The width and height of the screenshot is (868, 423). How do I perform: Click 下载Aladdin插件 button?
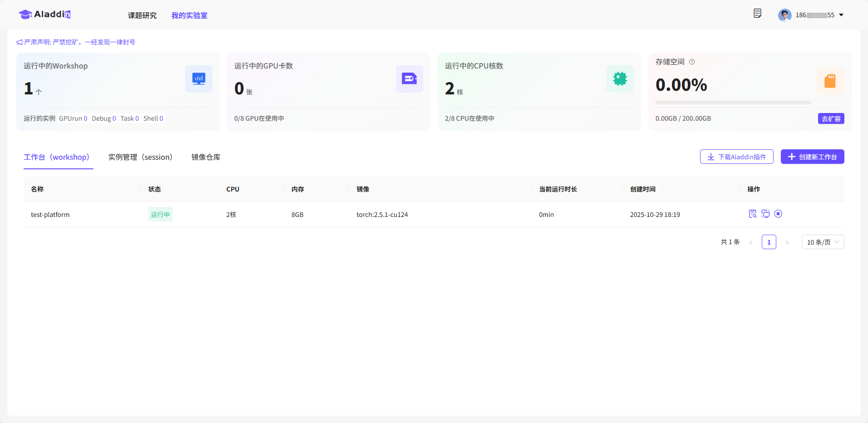(736, 157)
